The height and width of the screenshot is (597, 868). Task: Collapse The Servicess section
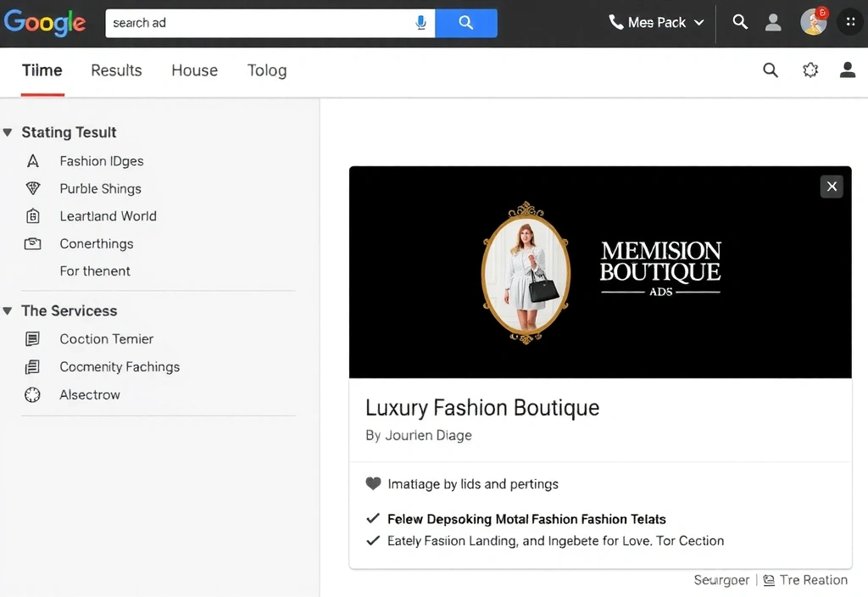coord(8,310)
